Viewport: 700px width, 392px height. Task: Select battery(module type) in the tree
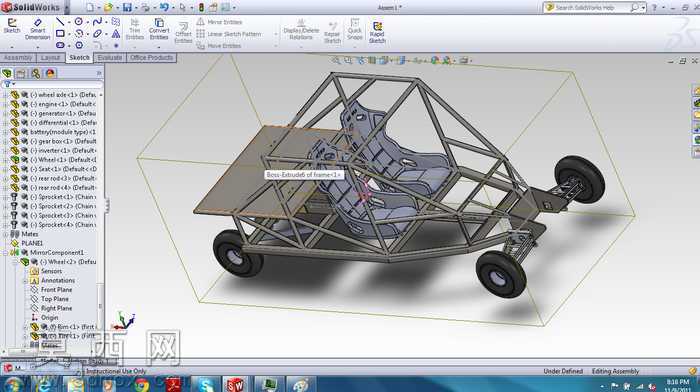pyautogui.click(x=62, y=132)
